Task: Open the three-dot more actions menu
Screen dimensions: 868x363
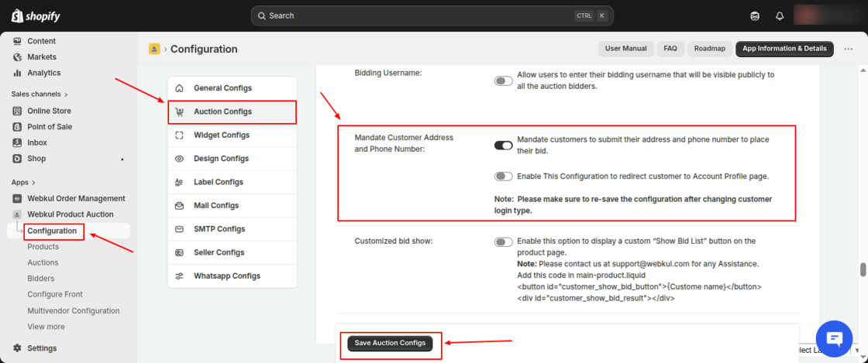Action: pos(848,50)
